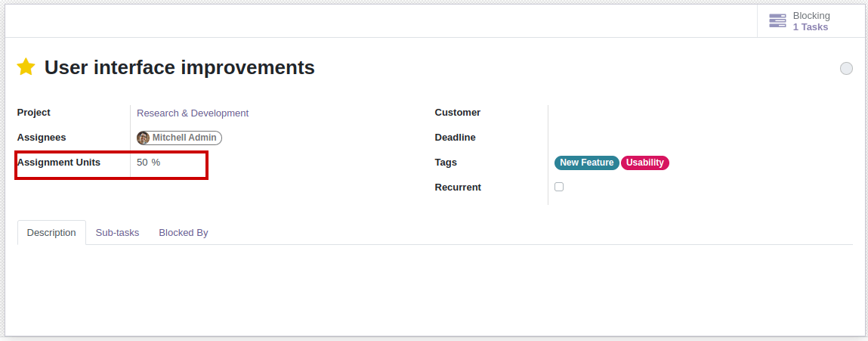Screen dimensions: 868x341
Task: Switch to the Description tab
Action: point(51,233)
